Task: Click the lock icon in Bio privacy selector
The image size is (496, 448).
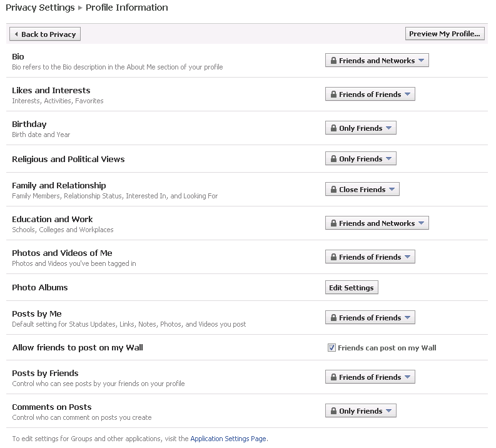Action: (333, 61)
